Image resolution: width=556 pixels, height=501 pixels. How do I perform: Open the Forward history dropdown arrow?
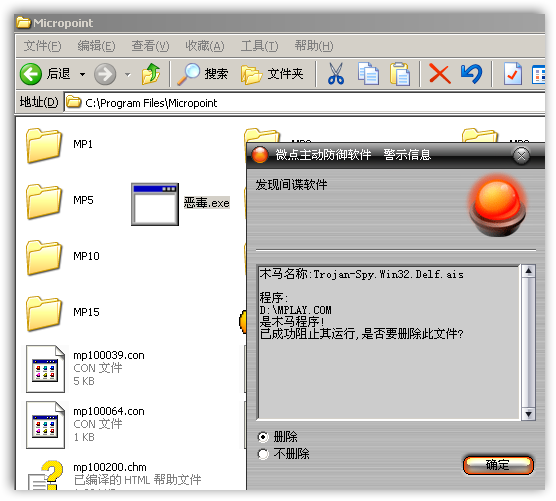coord(128,74)
